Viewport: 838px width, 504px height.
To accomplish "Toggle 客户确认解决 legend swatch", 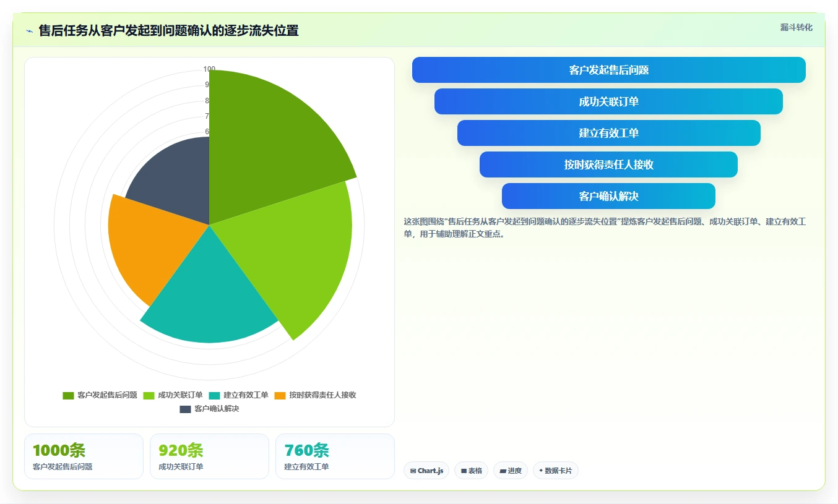I will tap(185, 409).
